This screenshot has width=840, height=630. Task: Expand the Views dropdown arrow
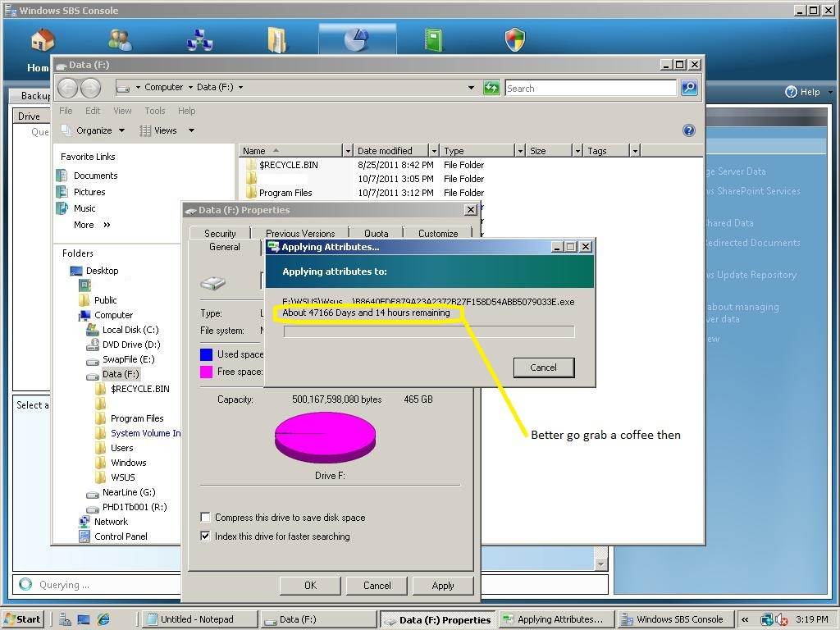tap(191, 130)
